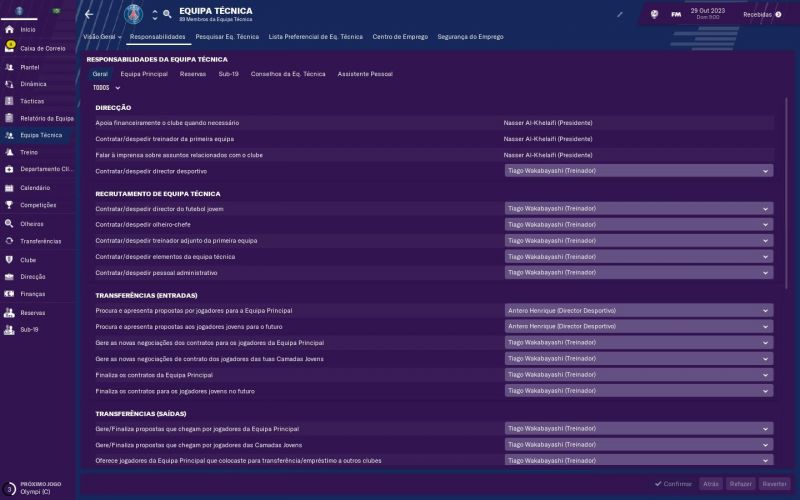Click the PSG club badge
800x500 pixels.
coord(134,14)
